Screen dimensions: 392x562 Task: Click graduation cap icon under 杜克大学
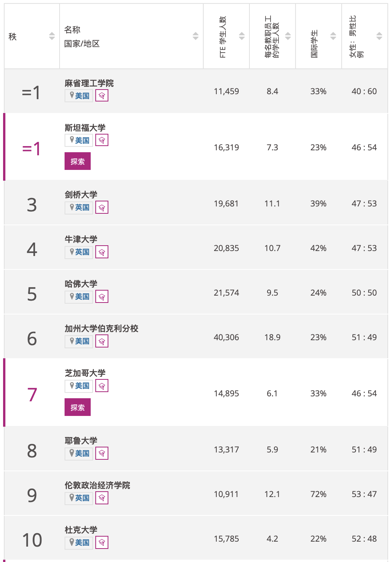click(x=102, y=542)
